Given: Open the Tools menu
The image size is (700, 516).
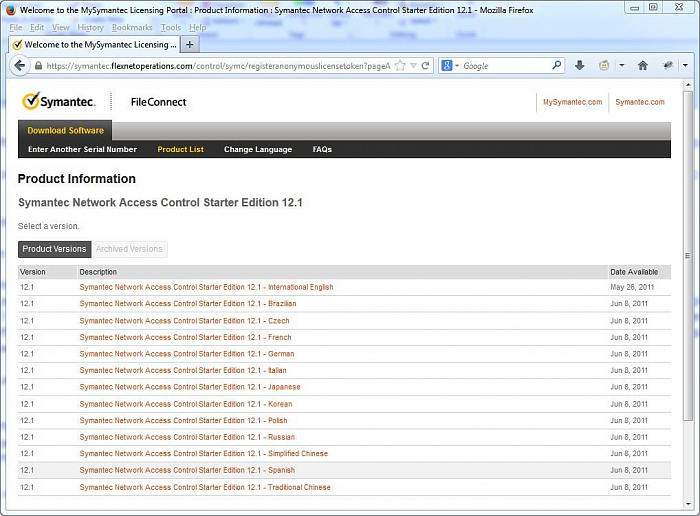Looking at the screenshot, I should 171,28.
